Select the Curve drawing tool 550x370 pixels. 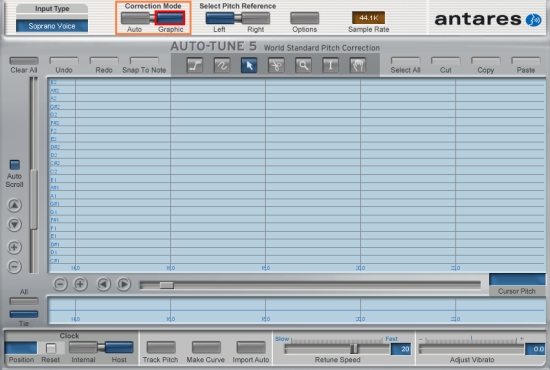222,66
